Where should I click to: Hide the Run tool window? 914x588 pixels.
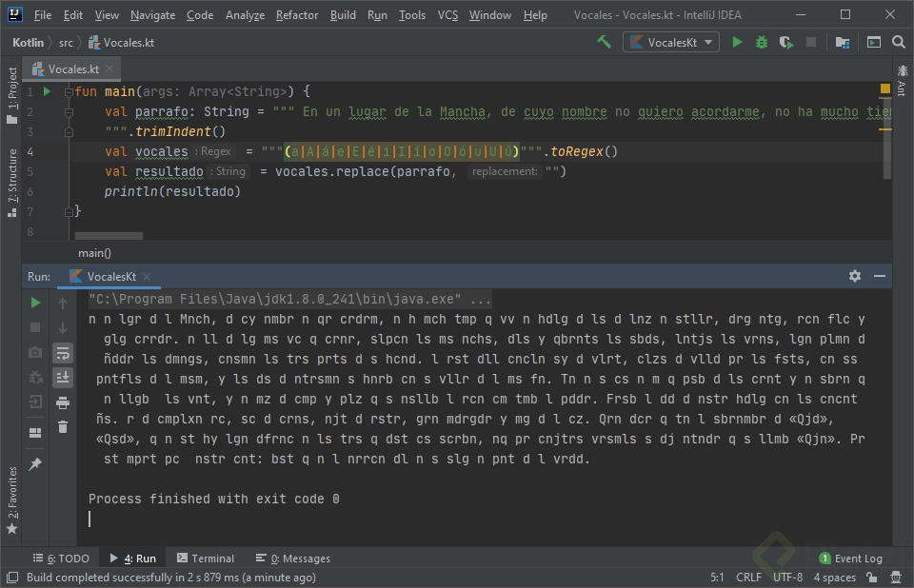click(x=880, y=276)
